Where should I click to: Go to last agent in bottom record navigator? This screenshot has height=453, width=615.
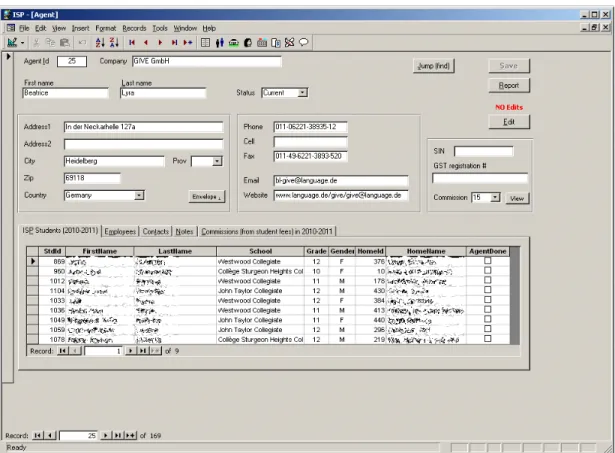coord(118,435)
